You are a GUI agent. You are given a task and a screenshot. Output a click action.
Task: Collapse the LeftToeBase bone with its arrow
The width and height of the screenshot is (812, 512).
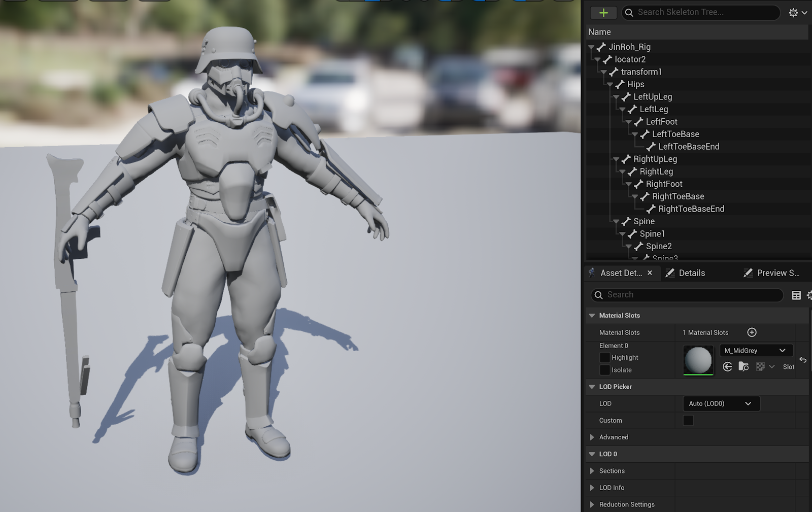tap(635, 134)
